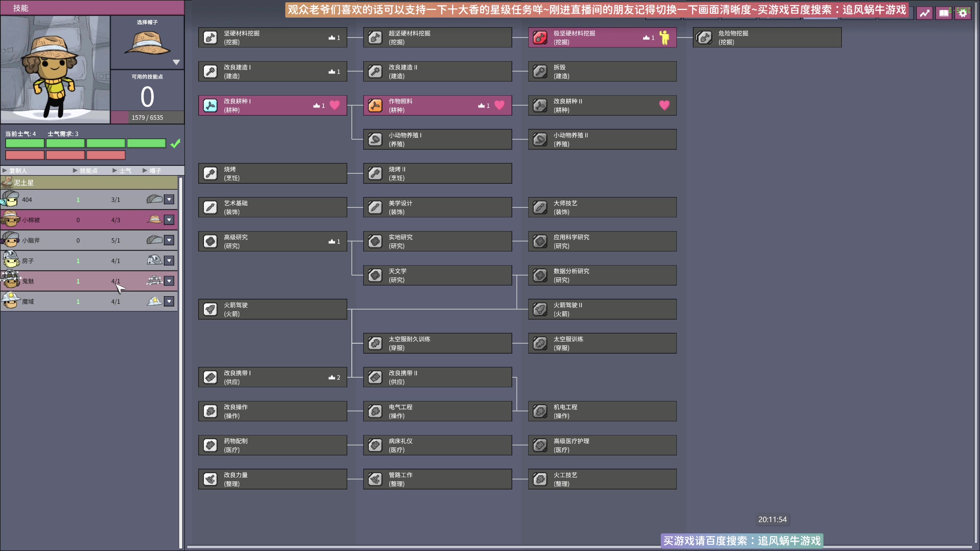
Task: Open hat dropdown for duplicant 404
Action: 169,199
